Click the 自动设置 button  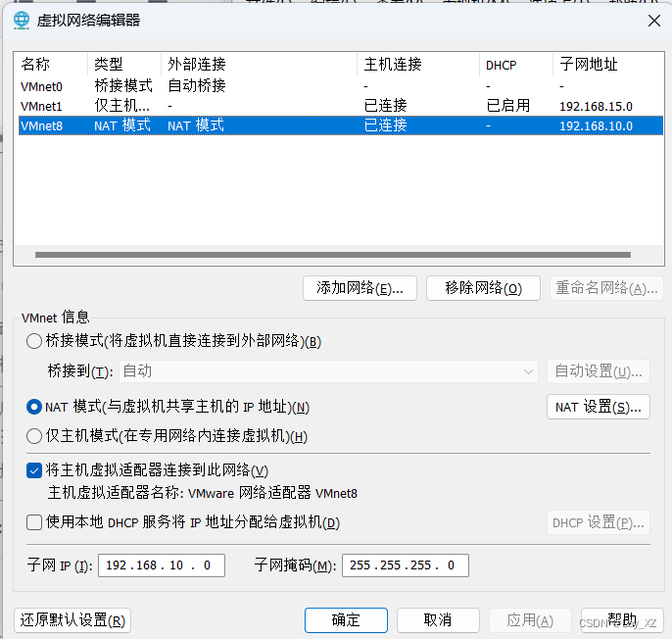coord(599,371)
